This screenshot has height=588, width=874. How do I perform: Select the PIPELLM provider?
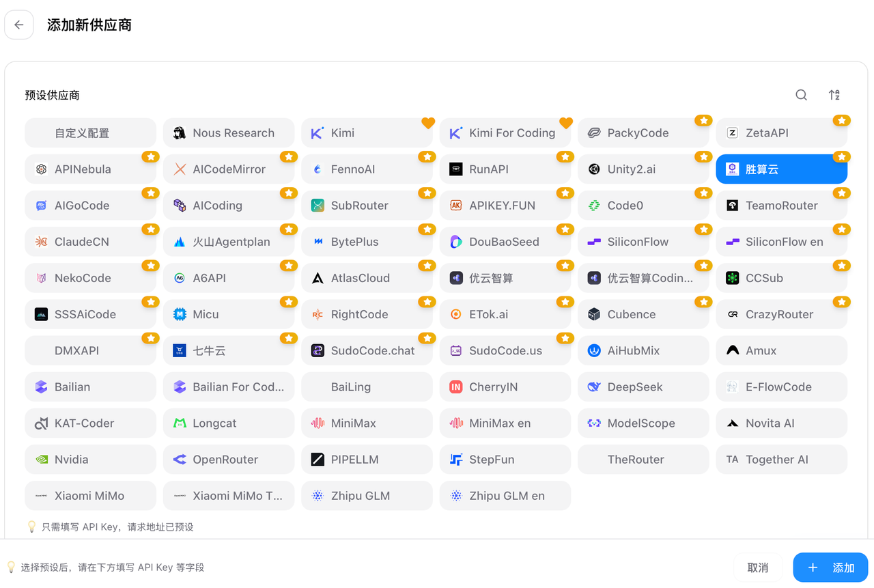(367, 460)
